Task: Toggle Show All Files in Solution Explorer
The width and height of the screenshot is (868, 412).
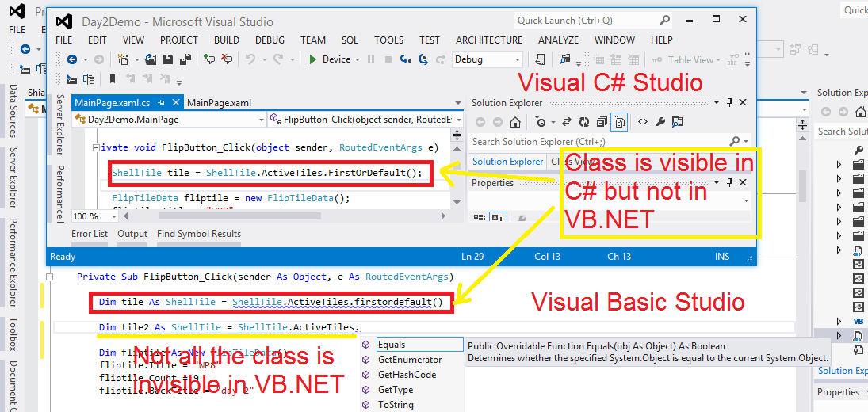Action: click(x=619, y=122)
